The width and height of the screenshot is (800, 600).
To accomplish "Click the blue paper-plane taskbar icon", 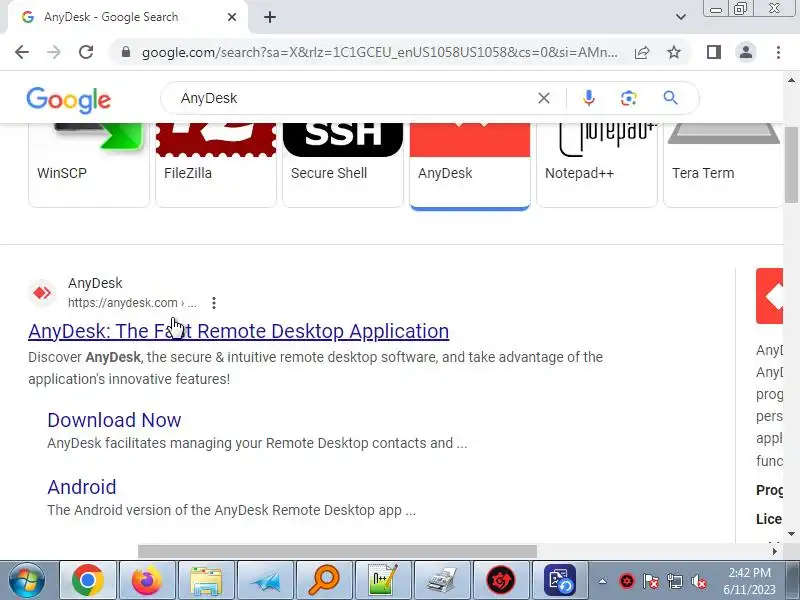I will point(265,580).
